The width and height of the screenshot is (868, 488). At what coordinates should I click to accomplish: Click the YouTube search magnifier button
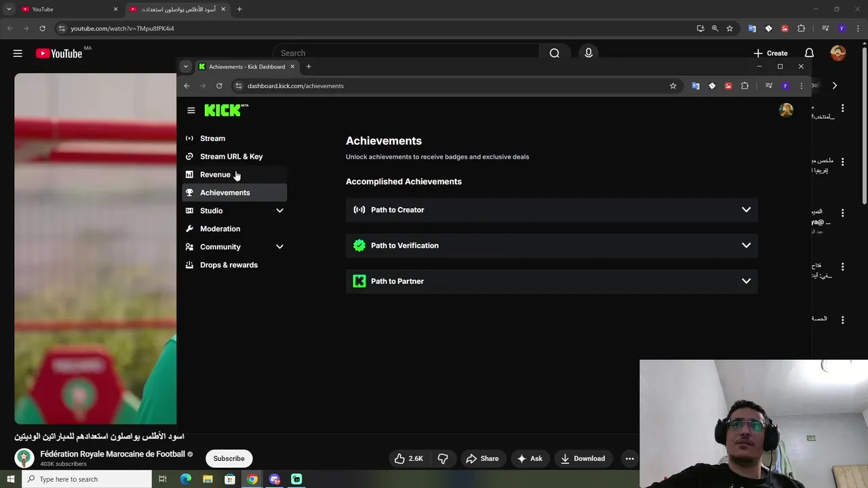pos(554,54)
